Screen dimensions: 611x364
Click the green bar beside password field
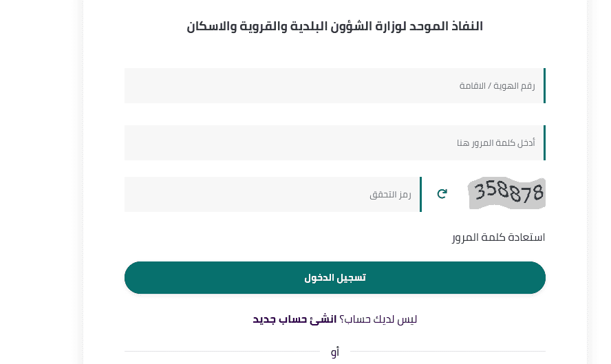(544, 142)
